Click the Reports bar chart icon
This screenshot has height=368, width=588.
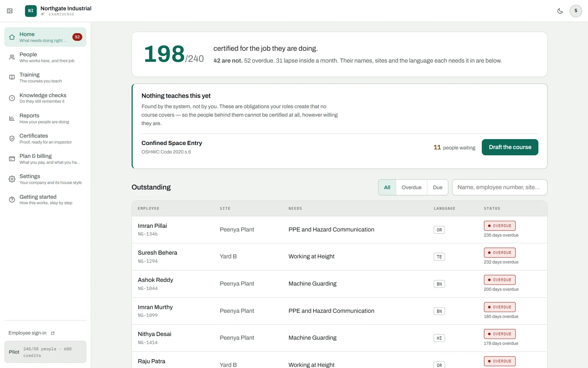point(12,118)
